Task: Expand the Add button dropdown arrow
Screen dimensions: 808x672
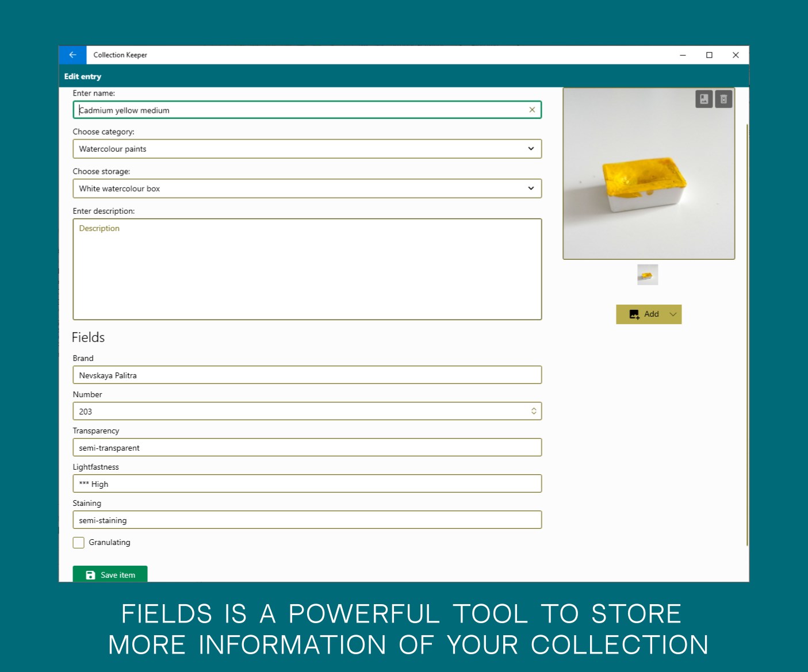Action: pyautogui.click(x=673, y=314)
